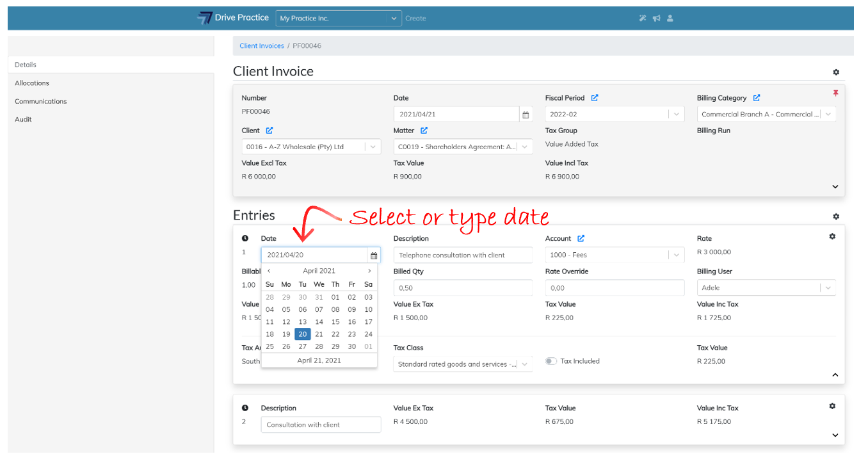
Task: Click Create in the top bar
Action: pos(415,19)
